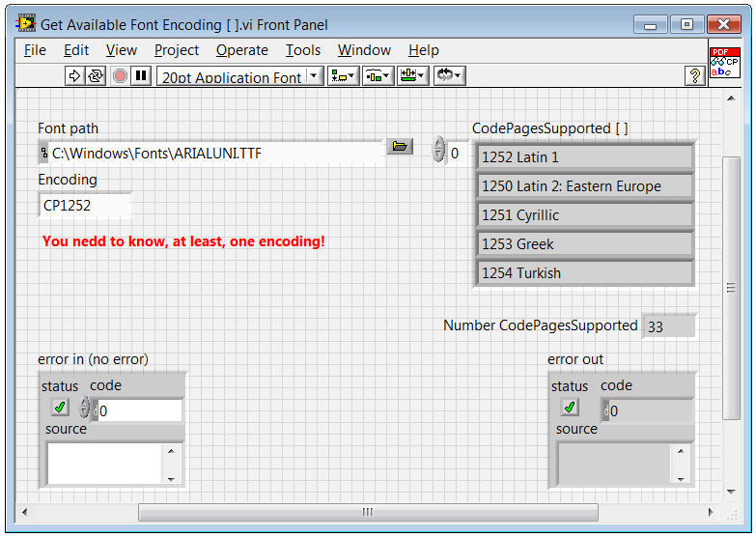Toggle the error out status indicator

(x=570, y=408)
